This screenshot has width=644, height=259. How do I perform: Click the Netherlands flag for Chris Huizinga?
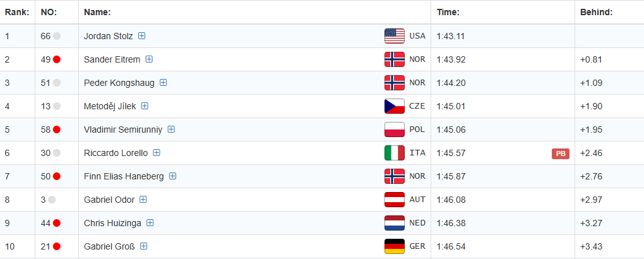point(394,223)
